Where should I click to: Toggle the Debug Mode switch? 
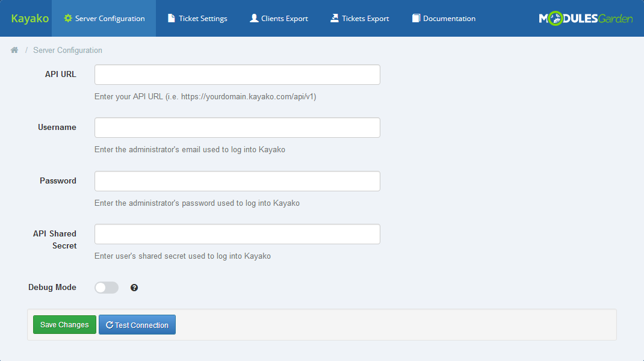point(107,288)
